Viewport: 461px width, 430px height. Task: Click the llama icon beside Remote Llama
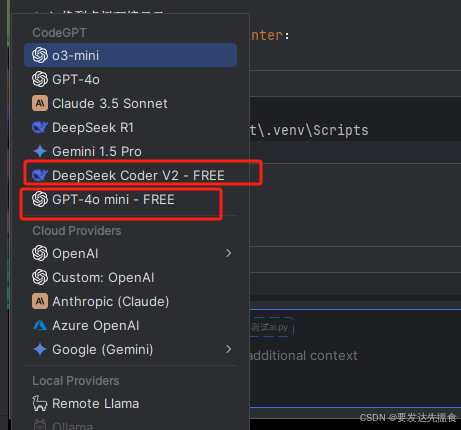[40, 403]
